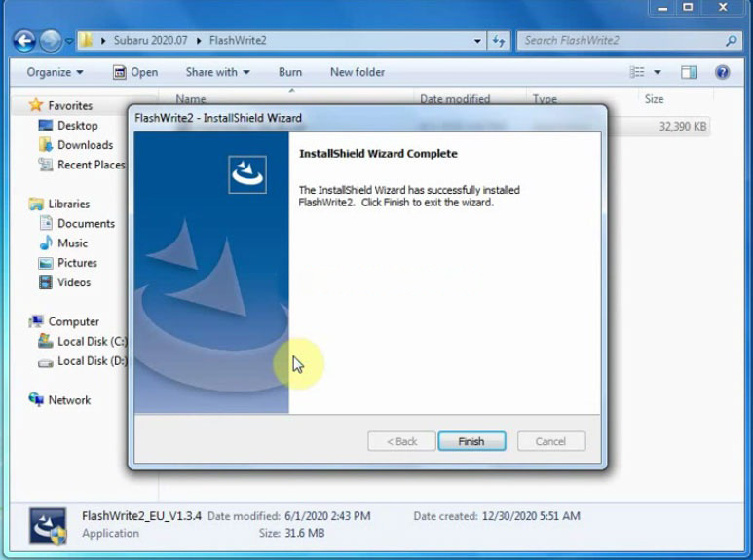
Task: Click the Date modified value 6/1/2020 2:43 PM
Action: [x=327, y=516]
